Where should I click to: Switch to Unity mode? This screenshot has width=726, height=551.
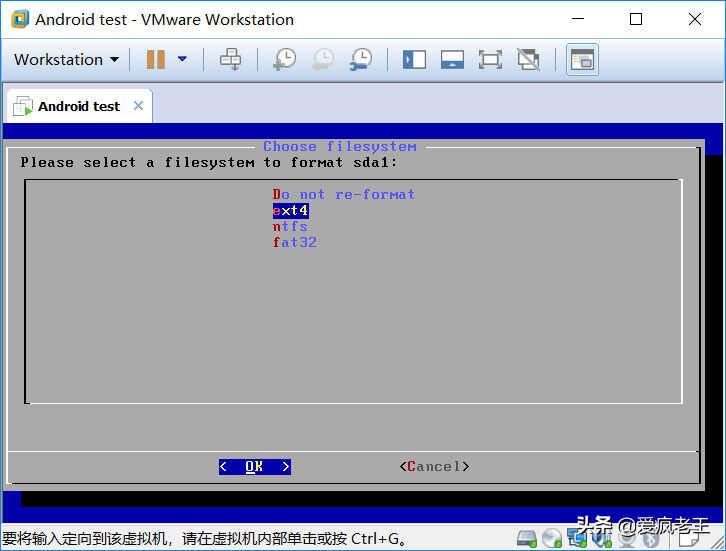(x=528, y=60)
